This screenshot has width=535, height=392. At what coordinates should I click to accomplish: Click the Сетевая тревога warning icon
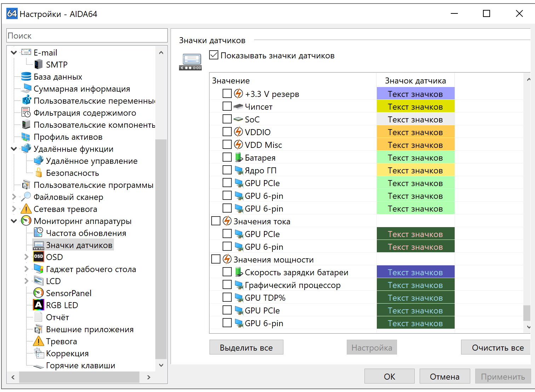pos(26,209)
